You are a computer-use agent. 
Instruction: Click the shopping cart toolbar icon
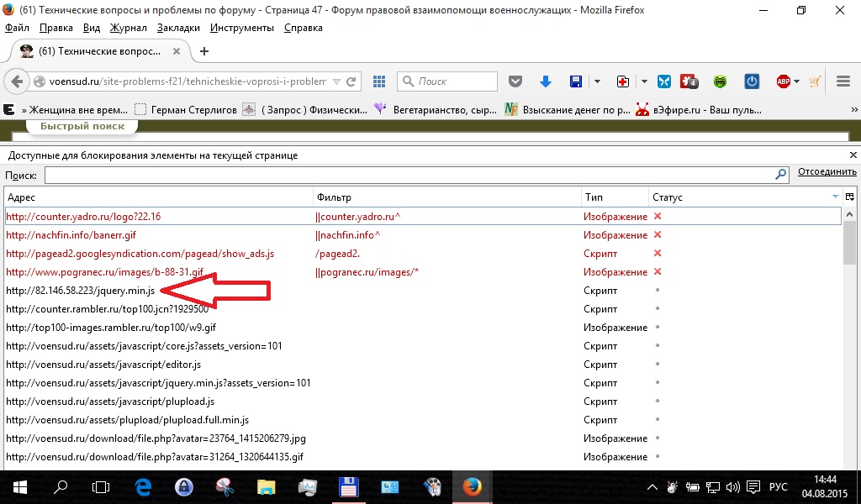(x=815, y=81)
